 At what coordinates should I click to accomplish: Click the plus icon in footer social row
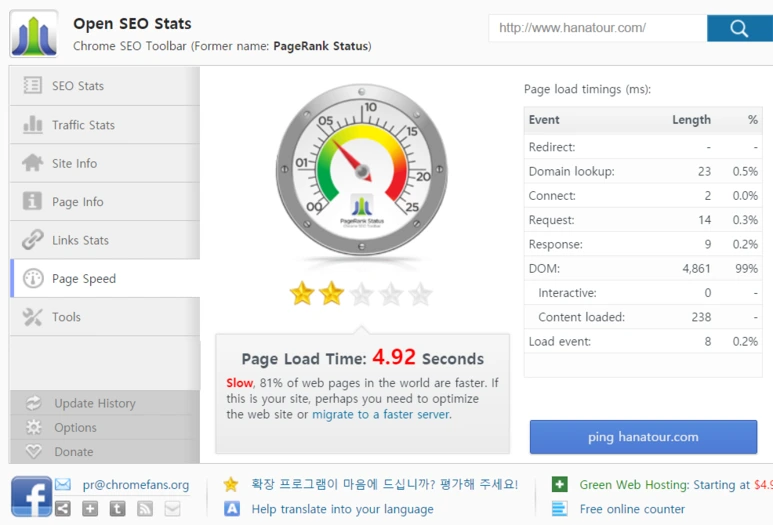(90, 508)
